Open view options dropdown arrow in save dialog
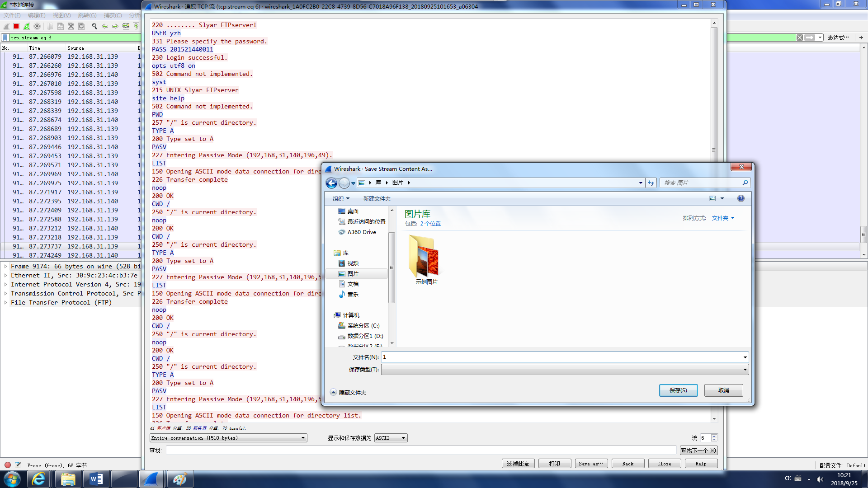The width and height of the screenshot is (868, 488). pyautogui.click(x=722, y=198)
